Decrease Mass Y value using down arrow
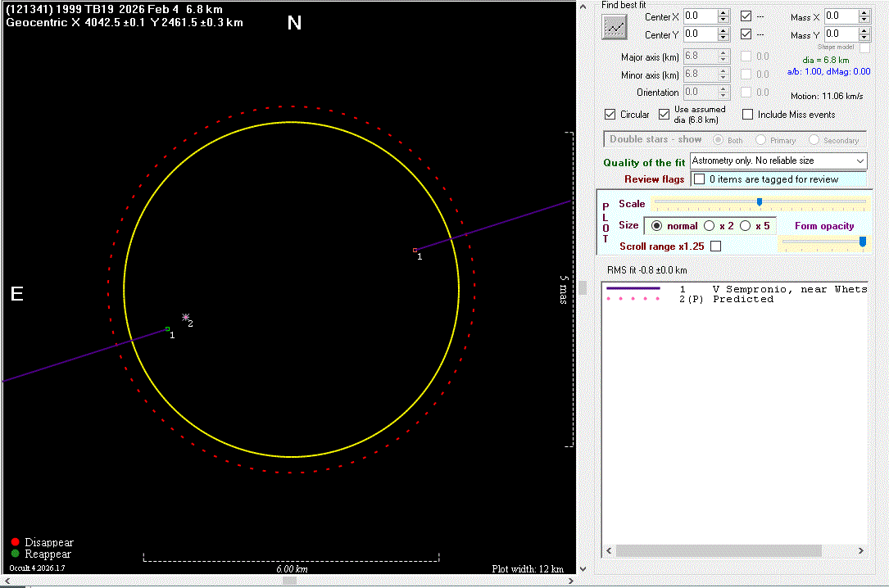Viewport: 889px width, 588px height. (x=864, y=38)
